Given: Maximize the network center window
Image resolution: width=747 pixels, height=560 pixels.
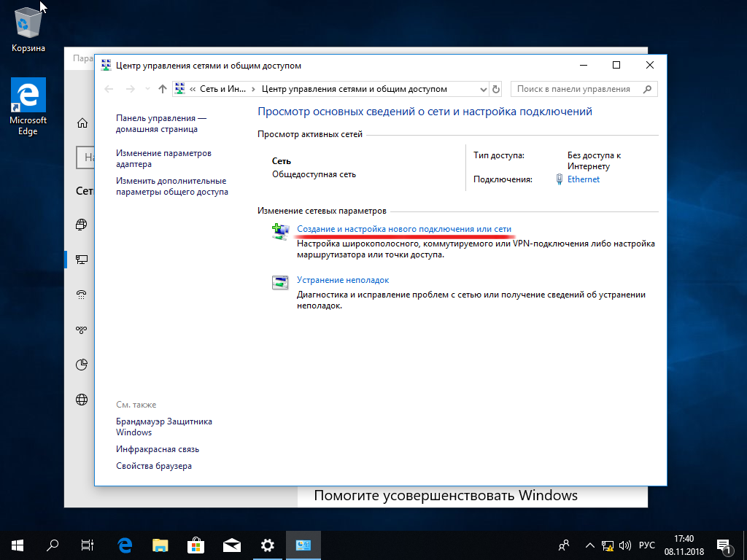Looking at the screenshot, I should (616, 65).
